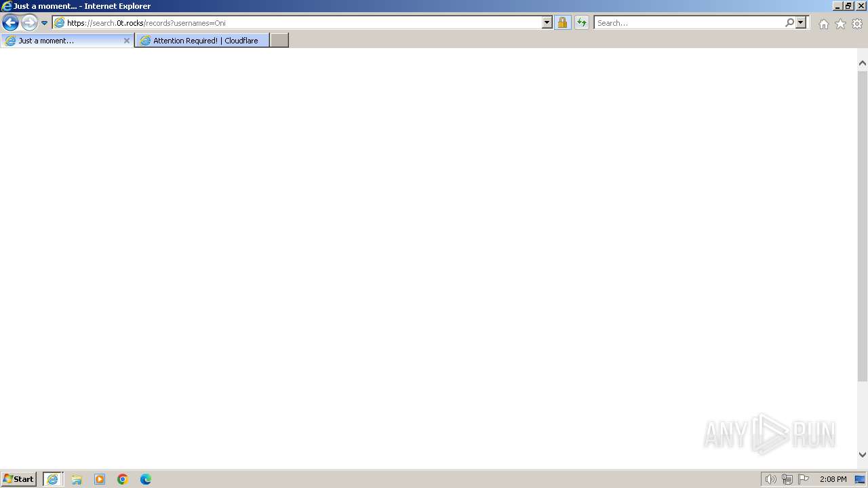The image size is (868, 488).
Task: Click the 2:08 PM clock
Action: [x=833, y=479]
